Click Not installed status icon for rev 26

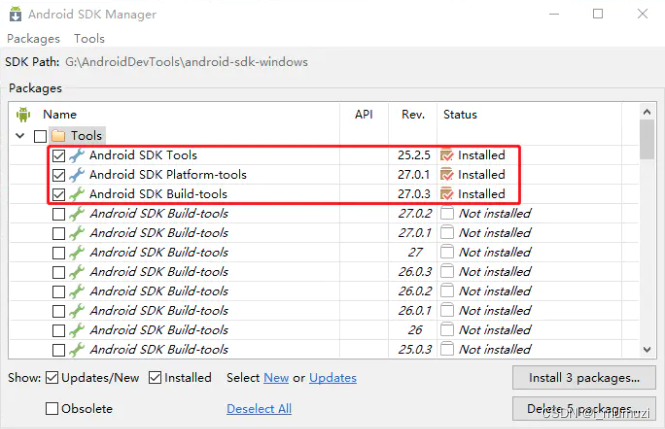click(x=447, y=330)
